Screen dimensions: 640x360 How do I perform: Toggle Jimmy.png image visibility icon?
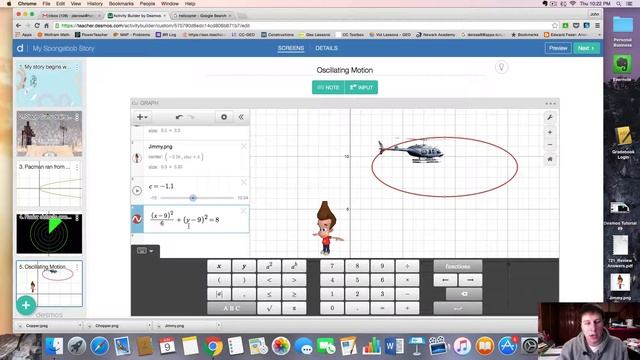pos(137,158)
